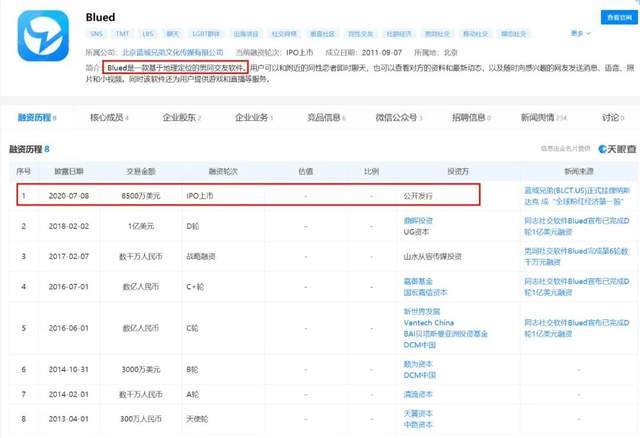
Task: Click the TMT tag
Action: click(122, 34)
